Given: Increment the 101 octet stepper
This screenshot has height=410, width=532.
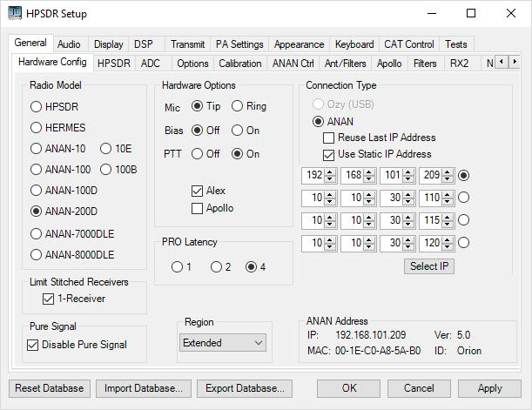Looking at the screenshot, I should click(408, 172).
